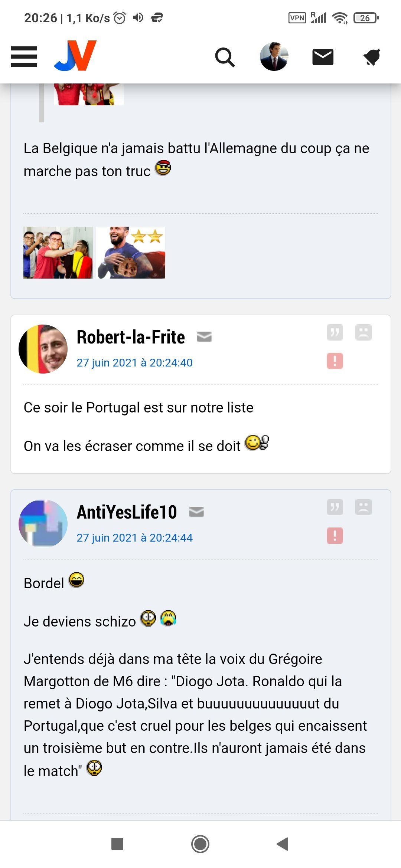
Task: Open the private messages envelope in header
Action: coord(323,57)
